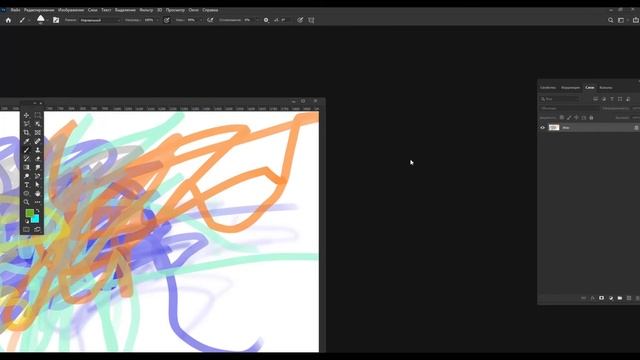Switch to the Свойства panel tab

click(548, 87)
